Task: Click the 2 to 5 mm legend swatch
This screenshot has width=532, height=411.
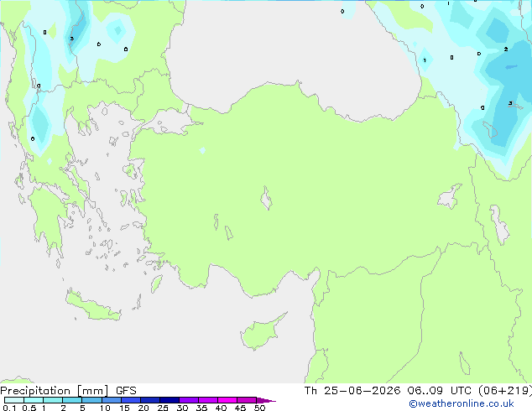Action: click(x=72, y=400)
